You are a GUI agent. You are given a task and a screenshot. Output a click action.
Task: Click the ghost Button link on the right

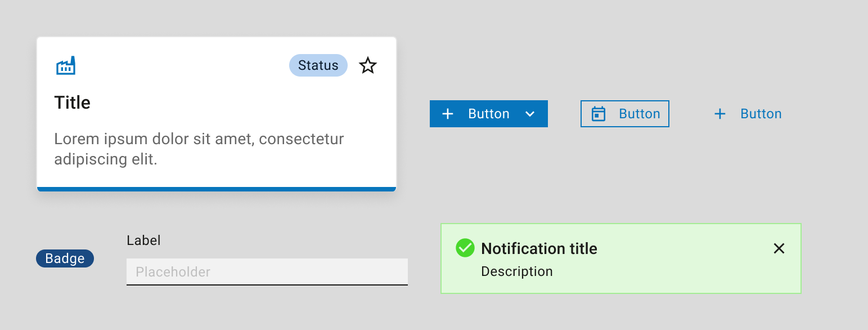(761, 114)
